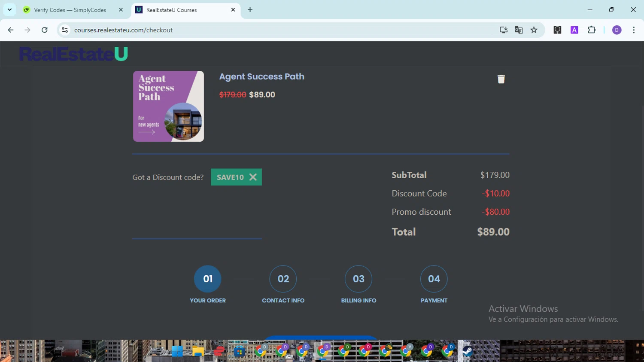Click the crossed-out $179.00 course price
Screen dimensions: 644x362
(x=233, y=94)
